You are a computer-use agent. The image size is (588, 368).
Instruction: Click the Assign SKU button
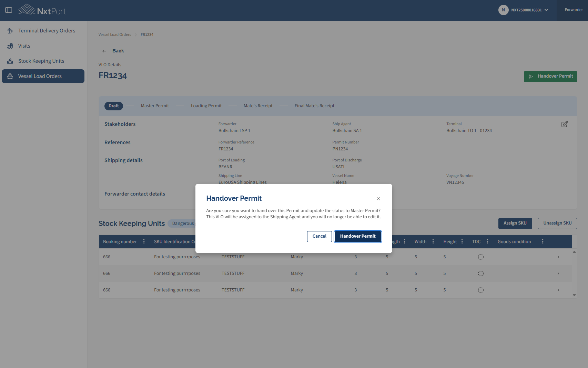click(x=515, y=223)
